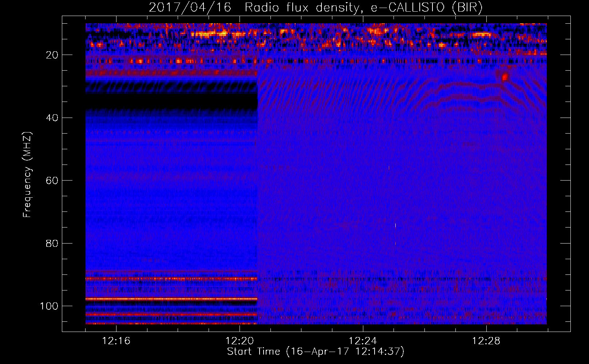Screen dimensions: 589x364
Task: Click the 12:16 time tick label
Action: click(x=116, y=341)
